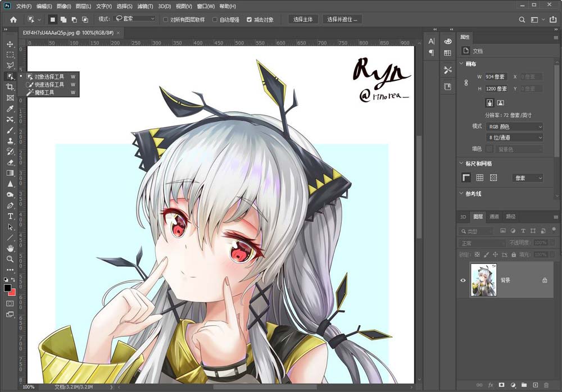Image resolution: width=562 pixels, height=392 pixels.
Task: Select the Horizontal Type tool
Action: pyautogui.click(x=10, y=216)
